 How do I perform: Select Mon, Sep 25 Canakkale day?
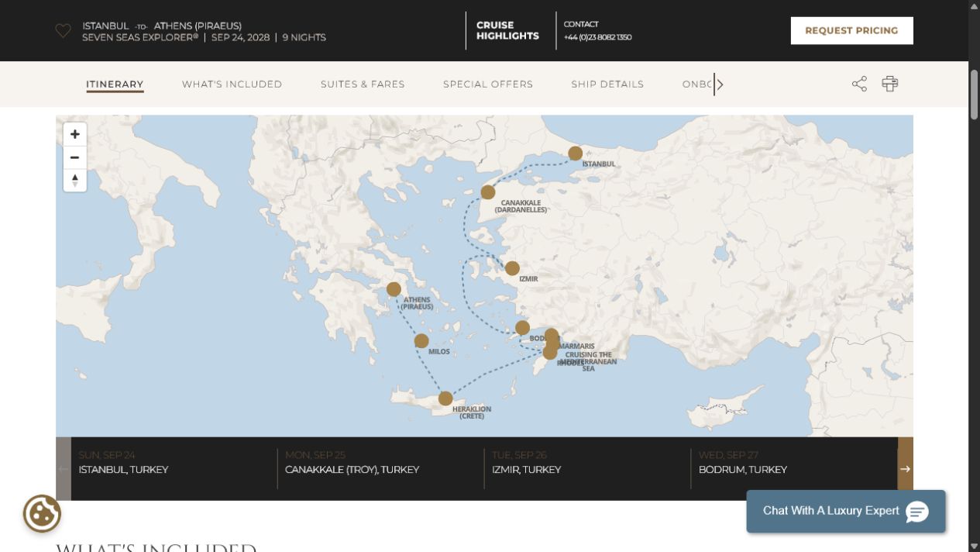(380, 468)
